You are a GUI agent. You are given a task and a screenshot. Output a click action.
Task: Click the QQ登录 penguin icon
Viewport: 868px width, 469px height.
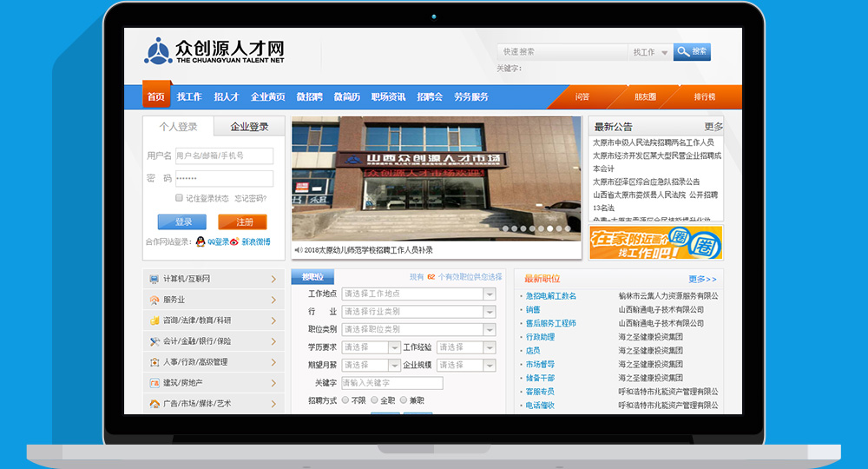[x=201, y=242]
